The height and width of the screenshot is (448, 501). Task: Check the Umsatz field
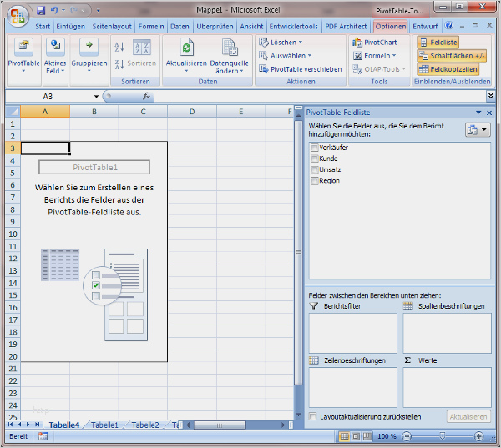[315, 169]
